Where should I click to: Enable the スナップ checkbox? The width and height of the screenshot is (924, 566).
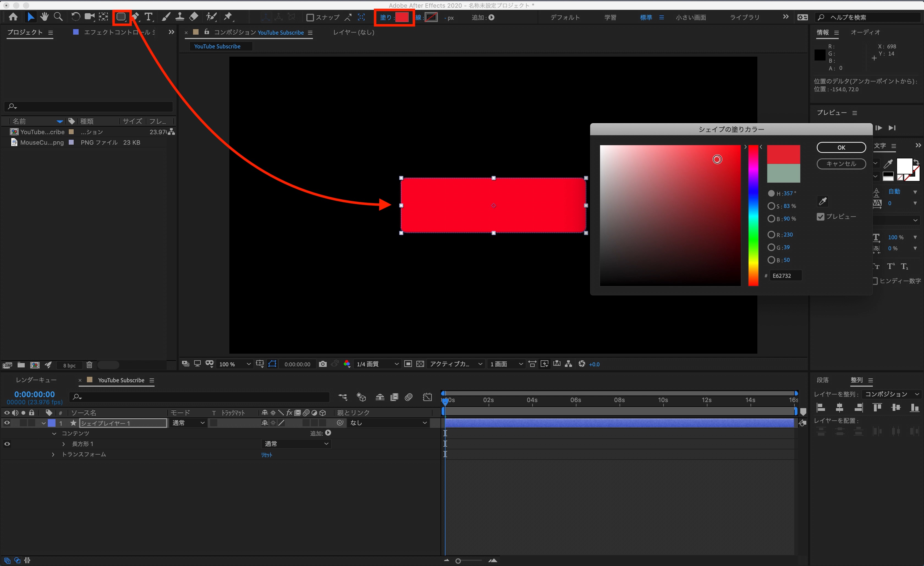coord(310,18)
